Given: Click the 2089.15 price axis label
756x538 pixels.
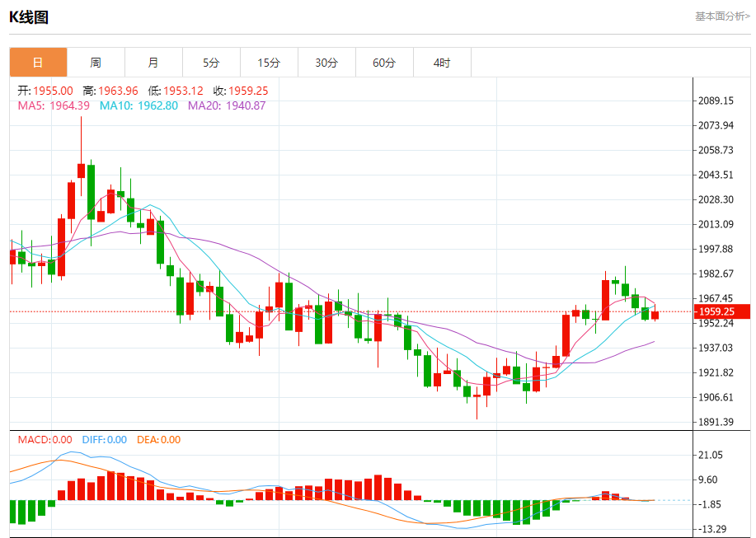Looking at the screenshot, I should coord(716,101).
